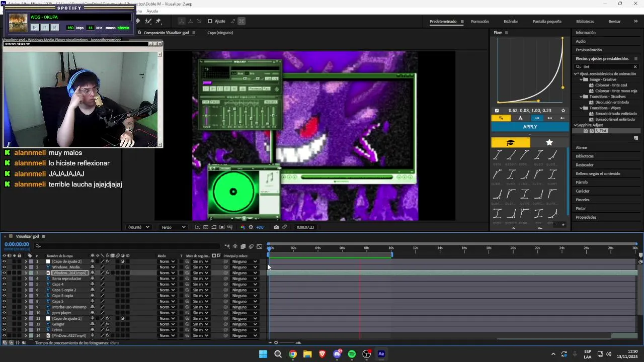Open blend mode dropdown for Capa 4
The image size is (644, 362).
point(167,284)
